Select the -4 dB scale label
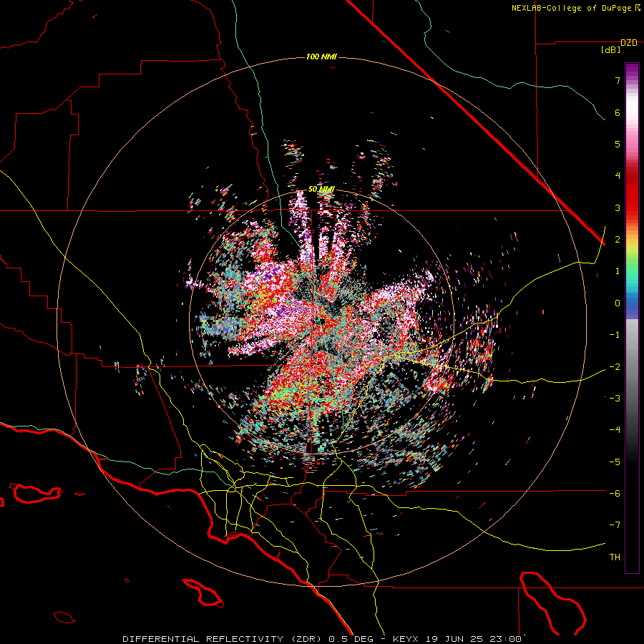 (615, 430)
